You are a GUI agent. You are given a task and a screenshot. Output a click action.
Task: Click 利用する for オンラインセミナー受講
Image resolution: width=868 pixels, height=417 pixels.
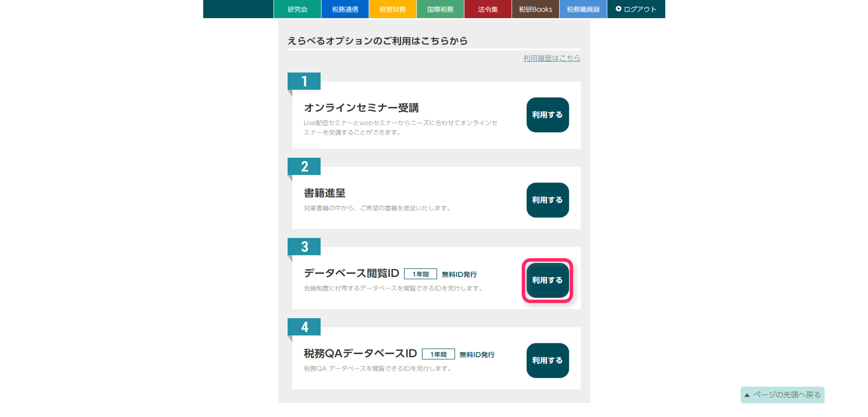(547, 115)
